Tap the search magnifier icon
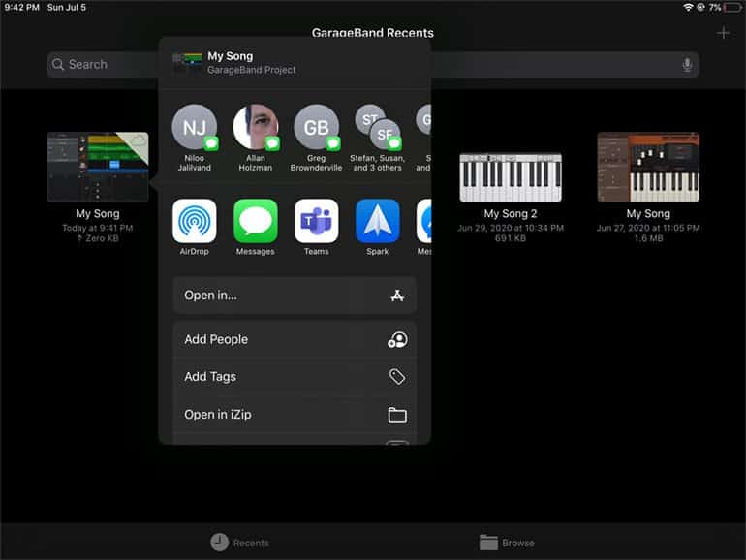746x560 pixels. [58, 64]
